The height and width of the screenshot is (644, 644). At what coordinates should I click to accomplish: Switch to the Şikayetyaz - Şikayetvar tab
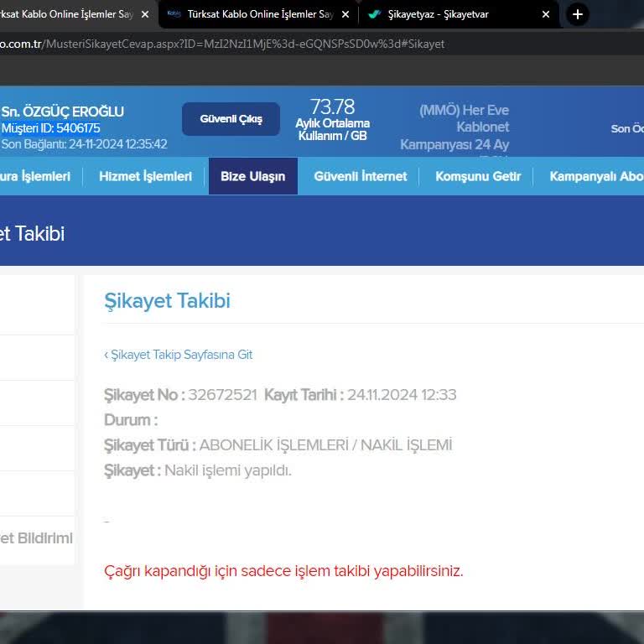[458, 14]
